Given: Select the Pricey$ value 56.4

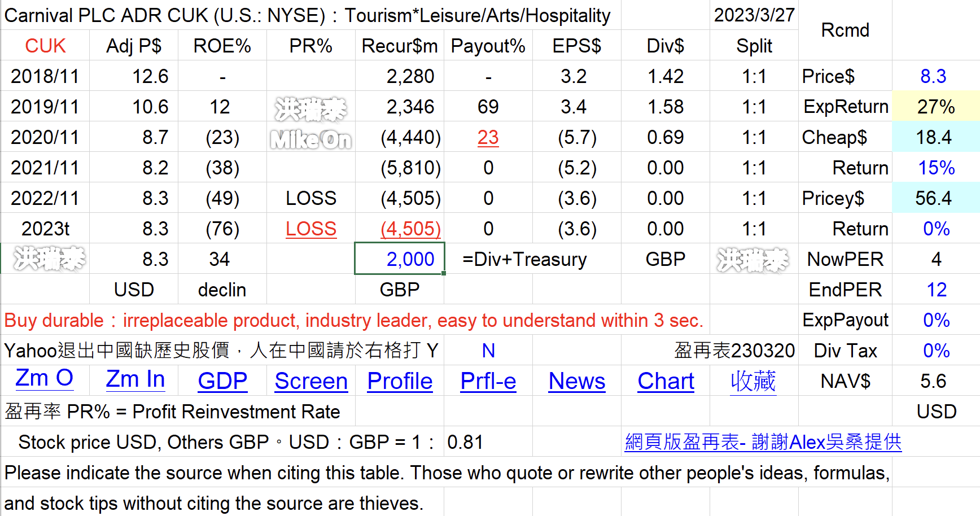Looking at the screenshot, I should pos(936,198).
